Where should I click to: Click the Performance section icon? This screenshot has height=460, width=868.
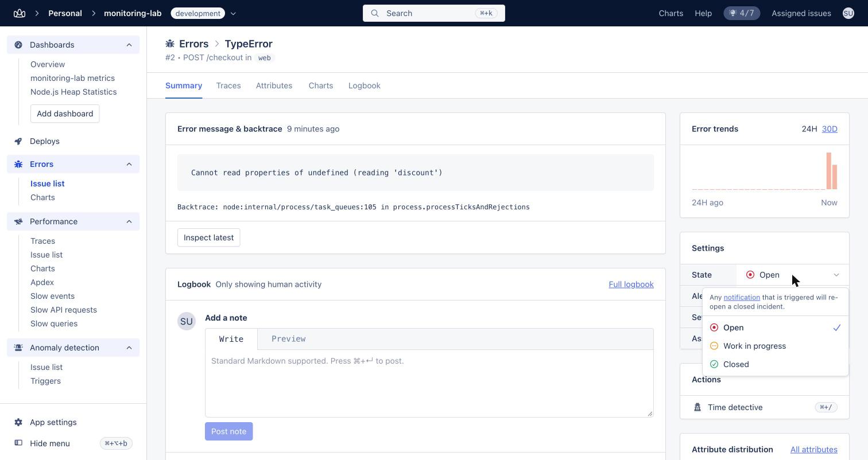coord(18,221)
